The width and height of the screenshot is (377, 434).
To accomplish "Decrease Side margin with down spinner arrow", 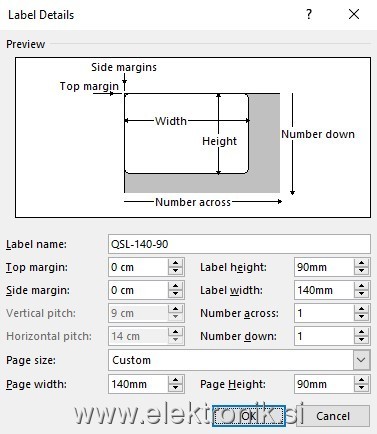I will 176,294.
